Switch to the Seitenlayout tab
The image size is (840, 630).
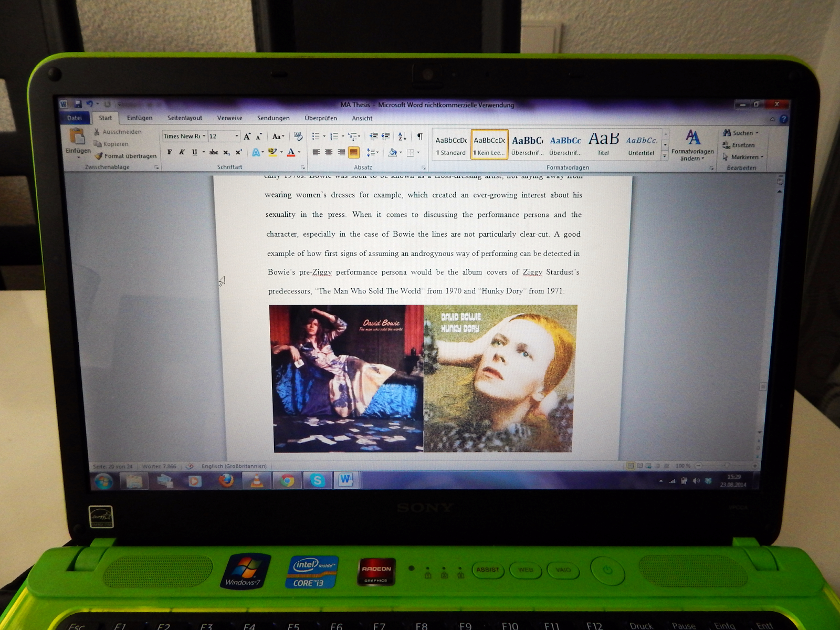(x=185, y=118)
